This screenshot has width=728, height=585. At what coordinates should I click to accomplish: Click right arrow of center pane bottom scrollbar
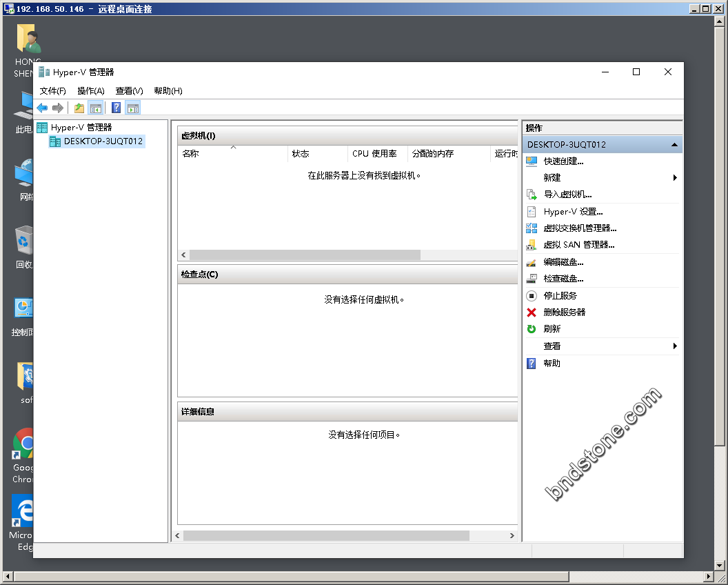[512, 536]
